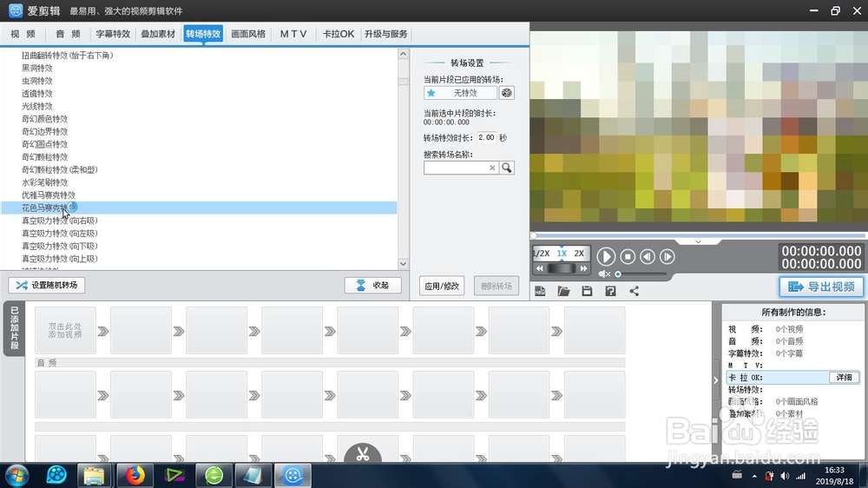Click the 爱剪辑 app logo icon
The width and height of the screenshot is (868, 488).
click(16, 10)
